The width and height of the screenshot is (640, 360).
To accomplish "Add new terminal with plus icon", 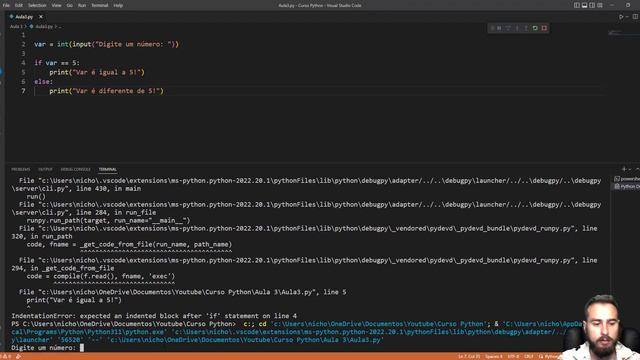I will pyautogui.click(x=624, y=169).
